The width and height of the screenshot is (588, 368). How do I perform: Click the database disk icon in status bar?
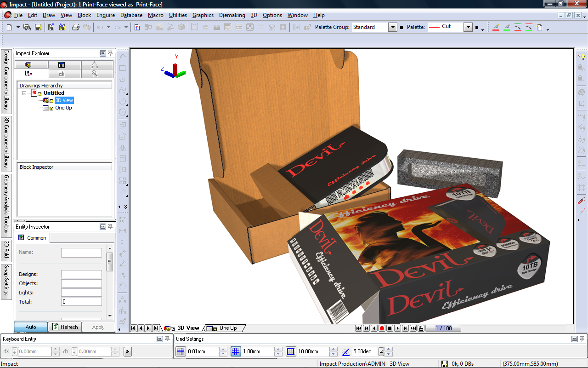click(x=444, y=364)
